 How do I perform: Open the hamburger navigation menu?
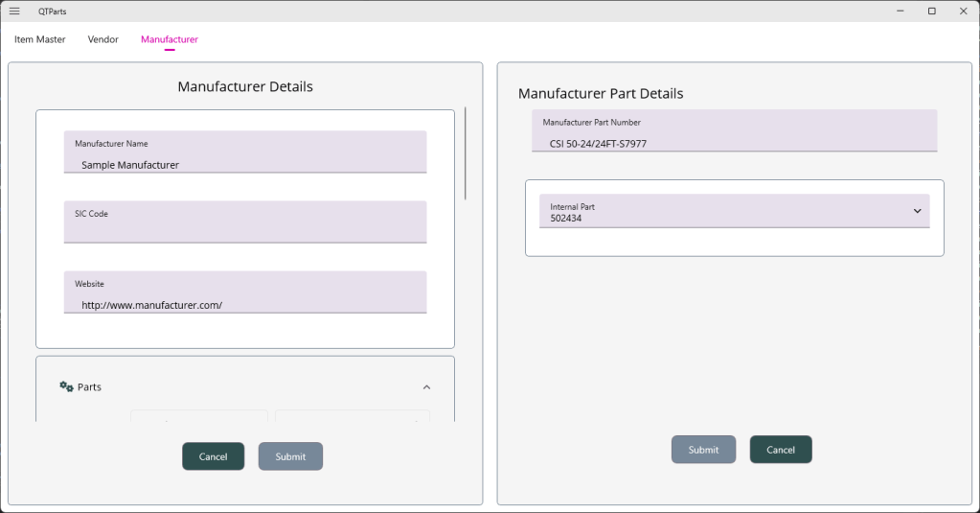(x=14, y=12)
